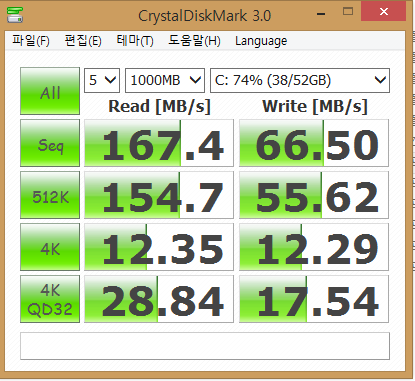Minimize the CrystalDiskMark window

coord(321,14)
